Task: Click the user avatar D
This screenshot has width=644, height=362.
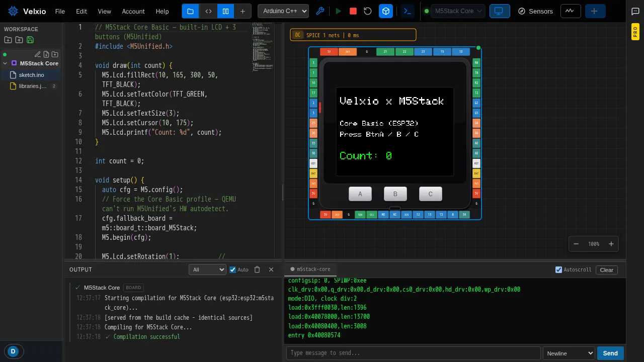Action: 13,351
